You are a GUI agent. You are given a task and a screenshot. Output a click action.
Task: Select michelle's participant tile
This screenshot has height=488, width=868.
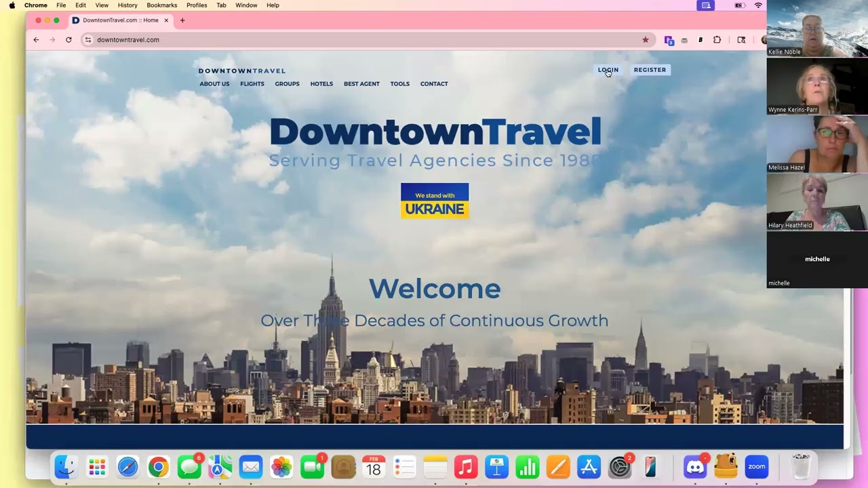[817, 260]
